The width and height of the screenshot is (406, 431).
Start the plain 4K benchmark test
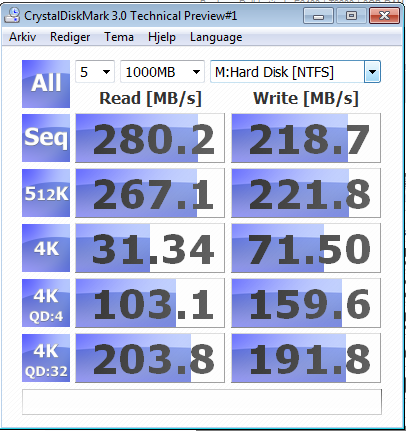(x=46, y=248)
